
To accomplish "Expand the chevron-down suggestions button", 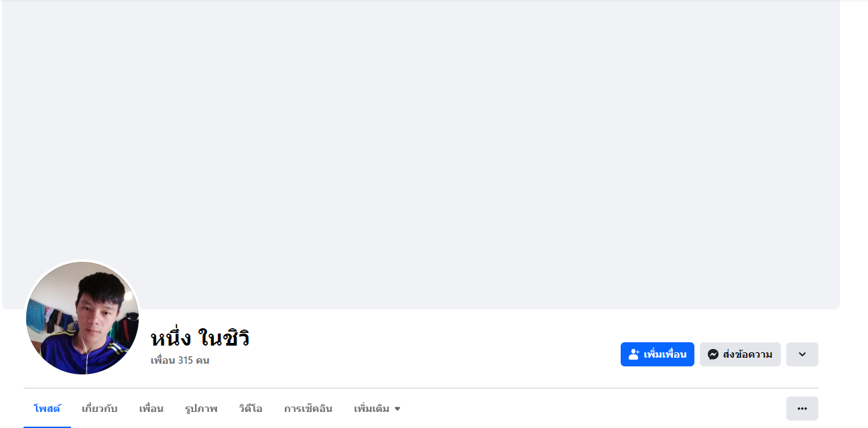I will point(802,354).
